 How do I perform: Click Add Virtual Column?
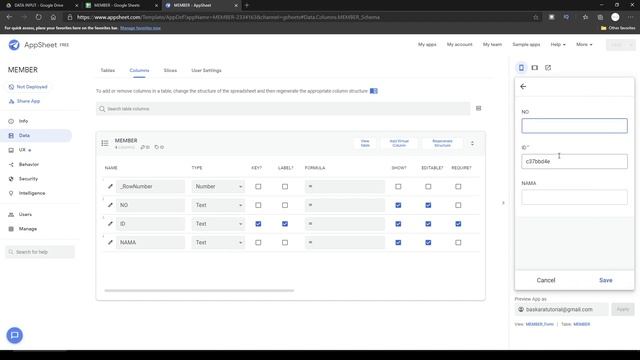399,143
